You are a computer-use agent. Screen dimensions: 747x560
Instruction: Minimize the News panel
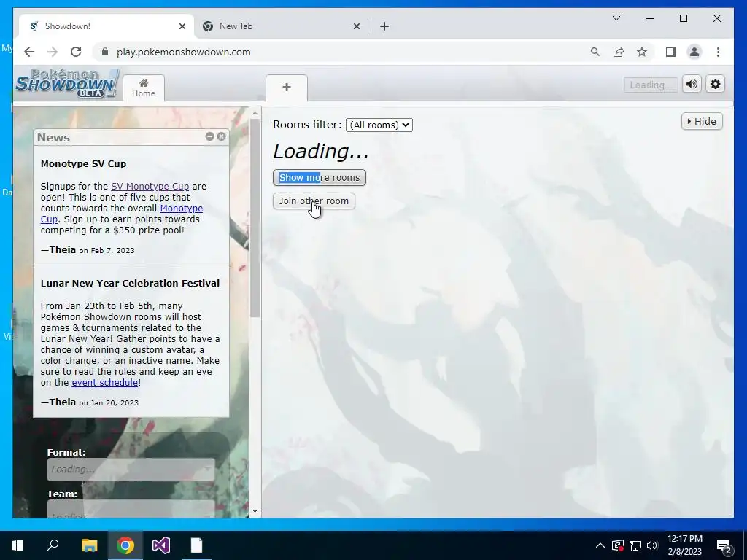209,136
